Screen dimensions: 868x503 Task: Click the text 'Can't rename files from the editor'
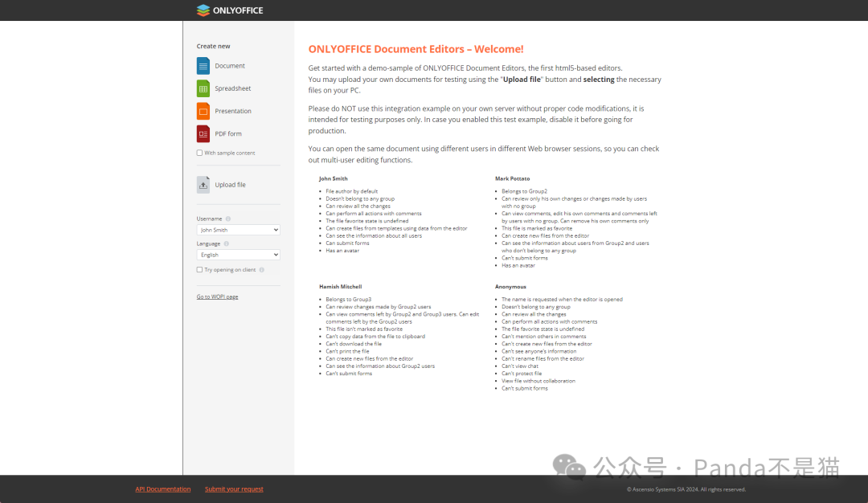click(x=542, y=359)
